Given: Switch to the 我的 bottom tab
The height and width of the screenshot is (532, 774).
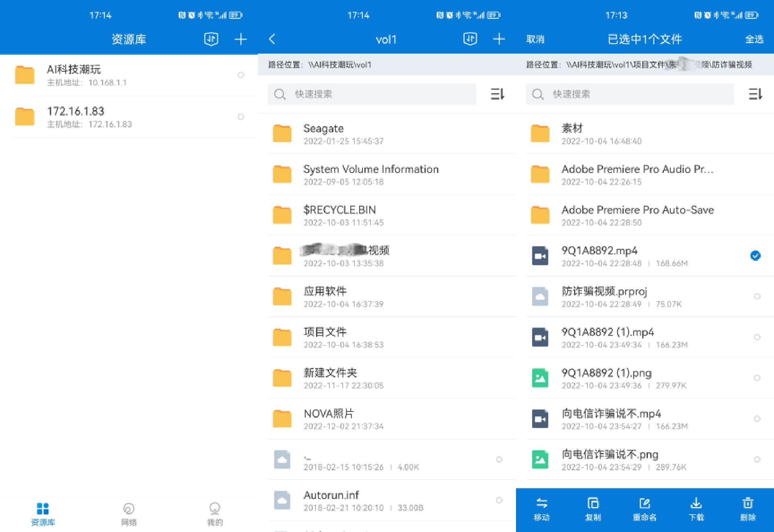Looking at the screenshot, I should click(215, 514).
